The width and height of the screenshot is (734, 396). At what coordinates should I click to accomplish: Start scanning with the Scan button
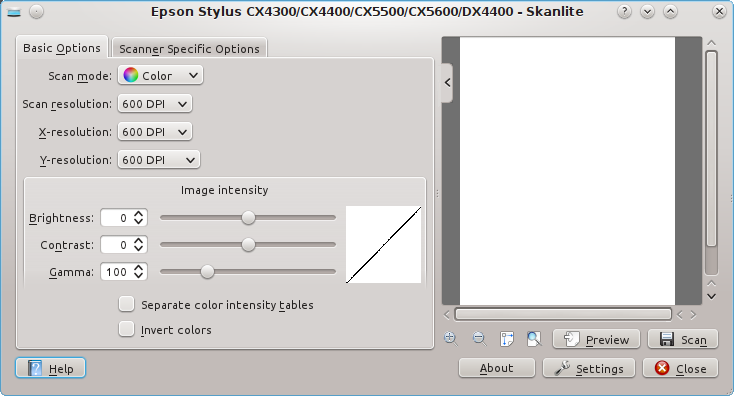(683, 339)
